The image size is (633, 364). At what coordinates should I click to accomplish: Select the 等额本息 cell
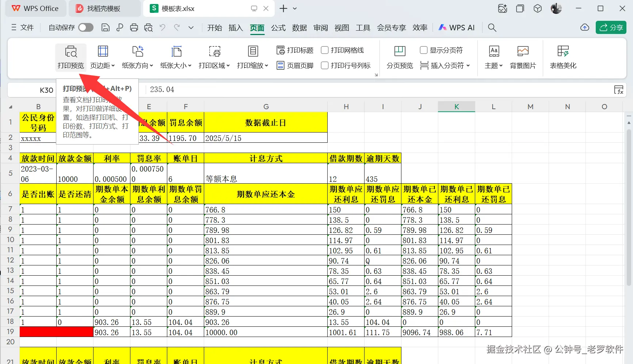pos(266,173)
